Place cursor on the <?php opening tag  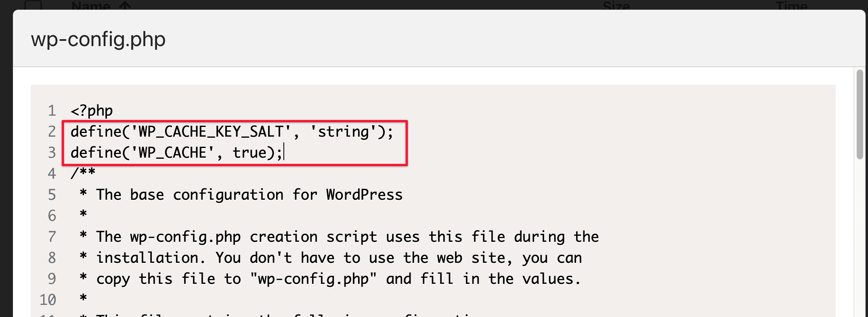click(x=92, y=111)
